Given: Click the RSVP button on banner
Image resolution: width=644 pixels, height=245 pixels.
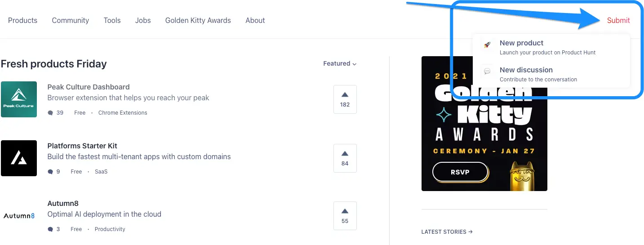Looking at the screenshot, I should [x=460, y=172].
